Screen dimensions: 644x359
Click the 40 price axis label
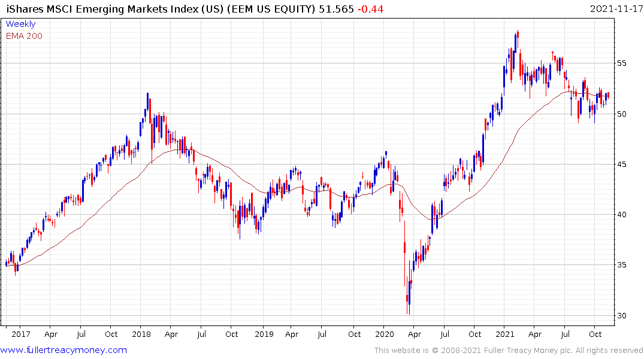[621, 215]
